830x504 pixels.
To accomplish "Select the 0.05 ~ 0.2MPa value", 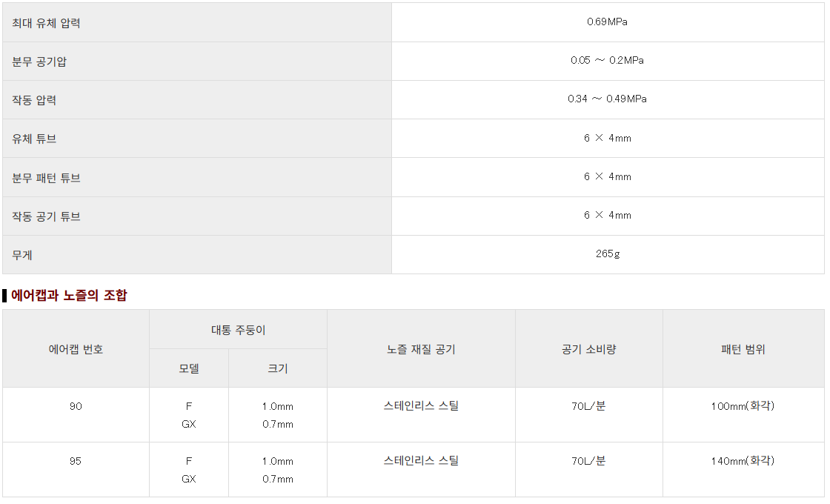I will pyautogui.click(x=607, y=61).
